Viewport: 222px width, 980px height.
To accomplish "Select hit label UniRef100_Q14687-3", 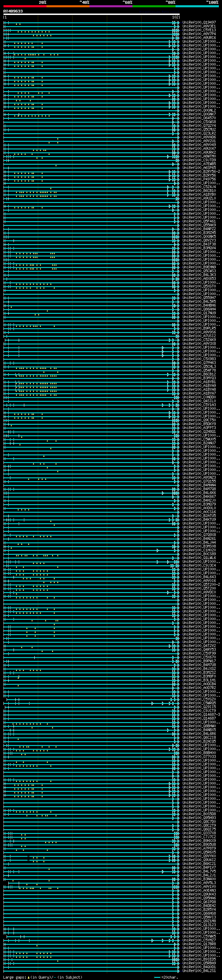I will click(x=202, y=714).
